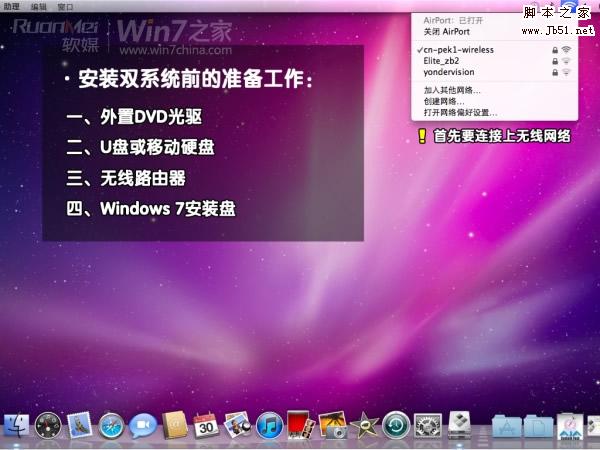Launch Photo Booth from the Dock
Image resolution: width=600 pixels, height=450 pixels.
click(x=301, y=425)
